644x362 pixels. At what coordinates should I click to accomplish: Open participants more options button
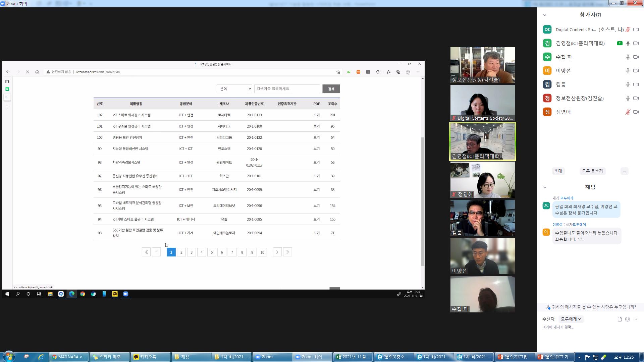(624, 171)
